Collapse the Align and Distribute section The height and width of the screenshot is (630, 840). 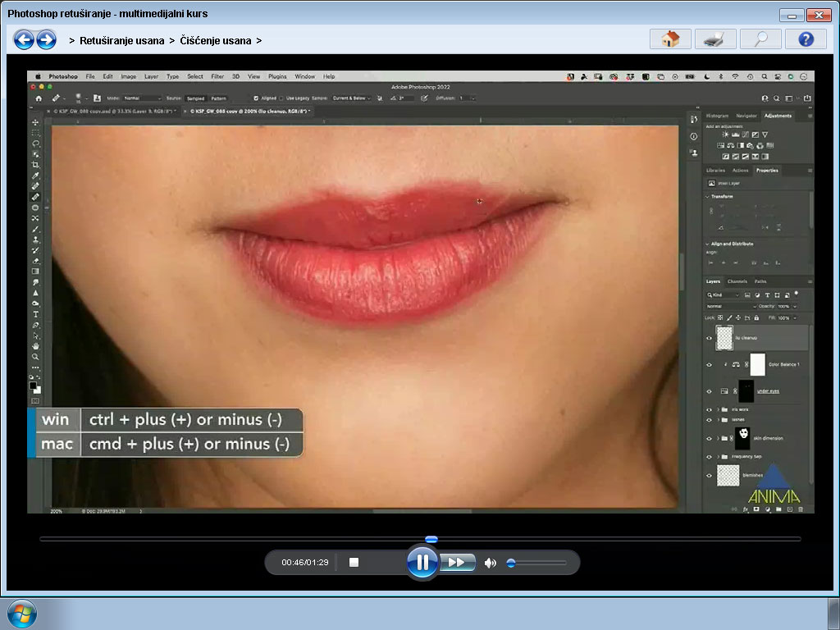pyautogui.click(x=707, y=244)
